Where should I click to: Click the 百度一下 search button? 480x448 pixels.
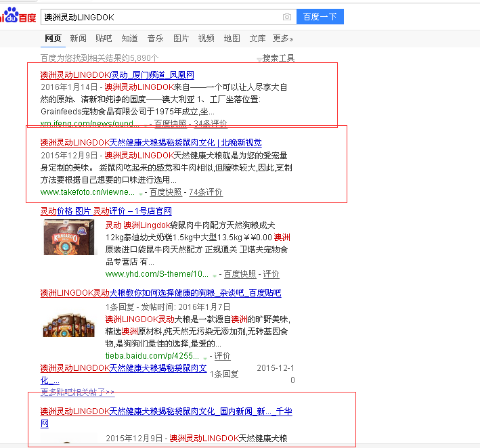[320, 16]
